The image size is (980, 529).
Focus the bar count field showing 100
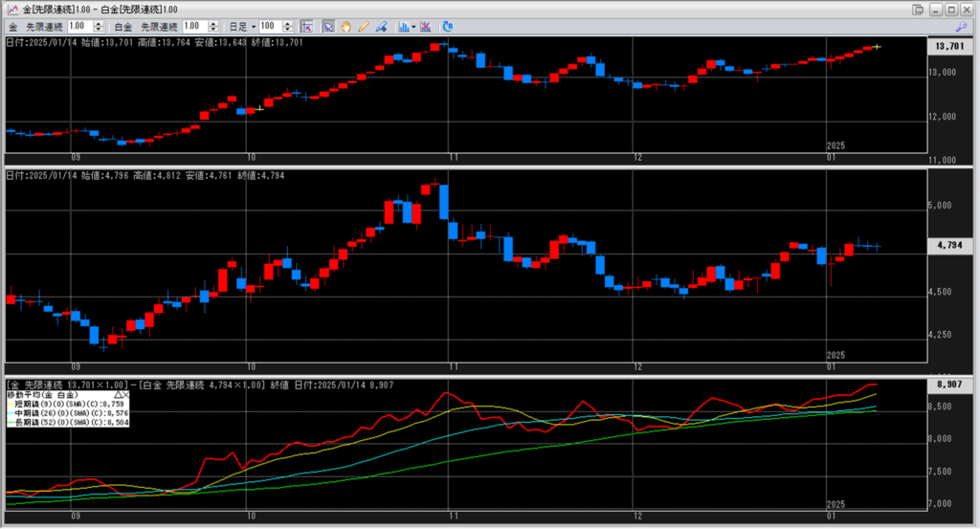point(270,26)
